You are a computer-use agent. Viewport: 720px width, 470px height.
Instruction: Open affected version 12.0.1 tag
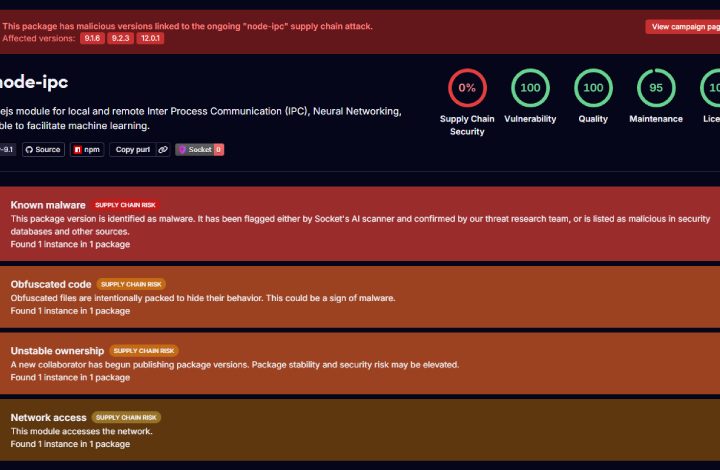150,38
